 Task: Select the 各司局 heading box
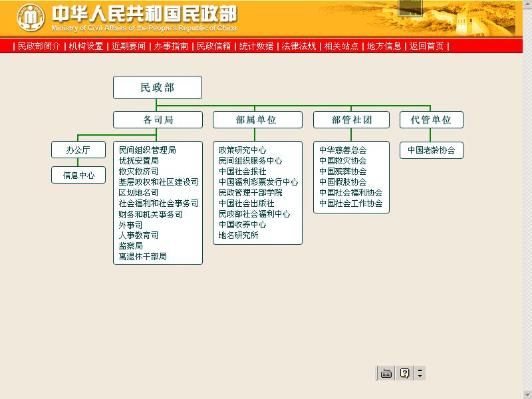pos(158,120)
